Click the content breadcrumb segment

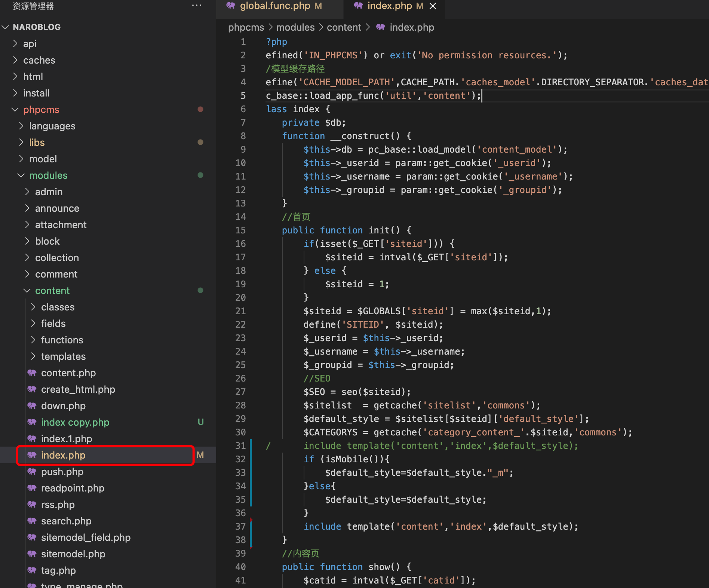pos(344,27)
